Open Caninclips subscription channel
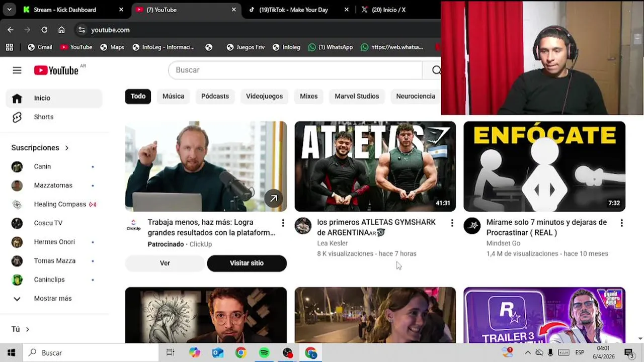The image size is (644, 362). coord(54,280)
